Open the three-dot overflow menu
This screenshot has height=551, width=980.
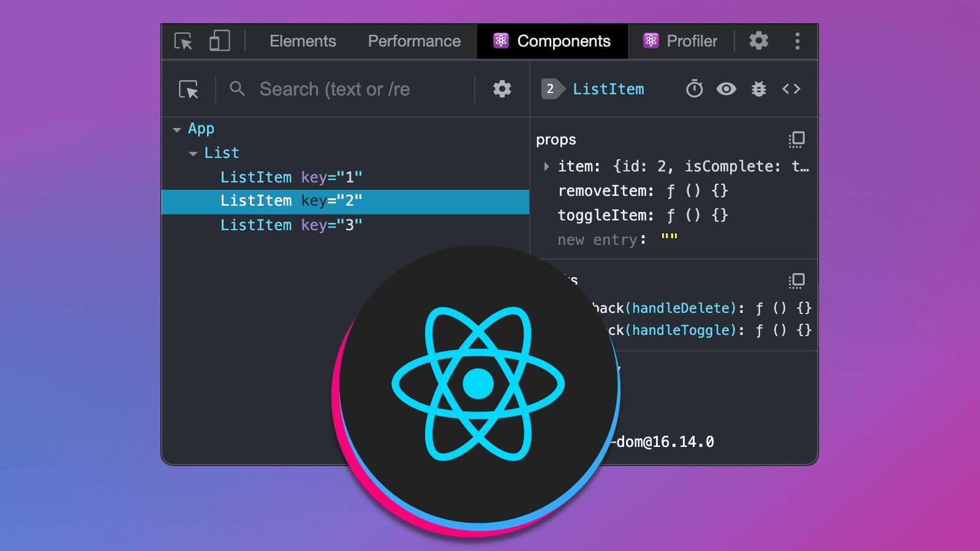pyautogui.click(x=797, y=41)
